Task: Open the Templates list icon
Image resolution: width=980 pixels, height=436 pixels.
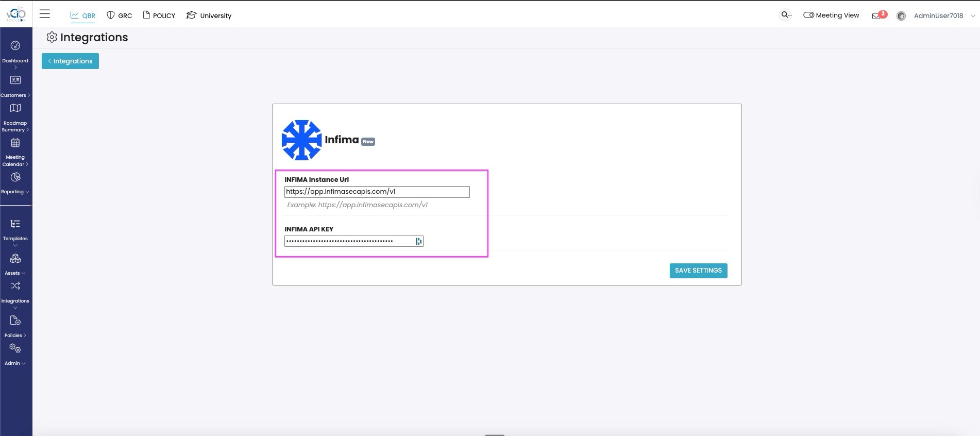Action: pos(15,224)
